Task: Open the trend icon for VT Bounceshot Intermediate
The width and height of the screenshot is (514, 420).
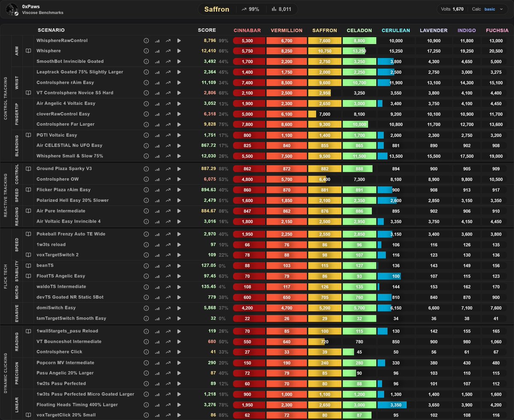Action: point(168,342)
